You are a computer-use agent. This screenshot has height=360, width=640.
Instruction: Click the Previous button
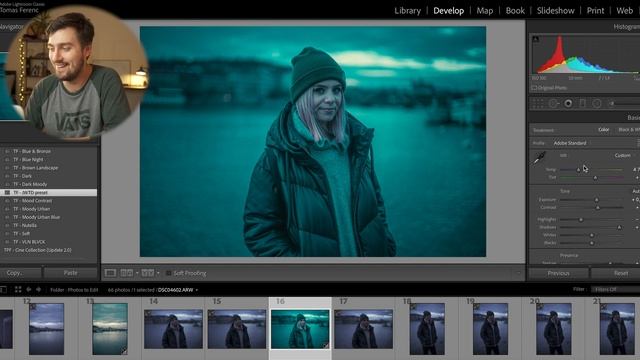[558, 273]
